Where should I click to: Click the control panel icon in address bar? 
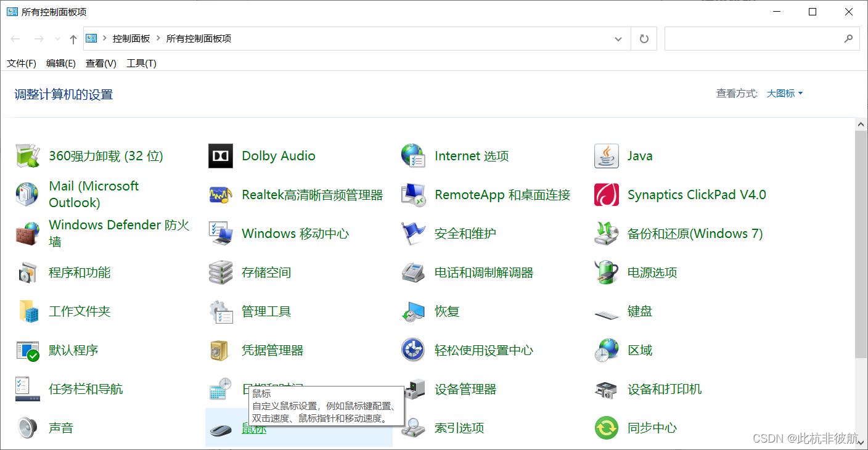[92, 38]
